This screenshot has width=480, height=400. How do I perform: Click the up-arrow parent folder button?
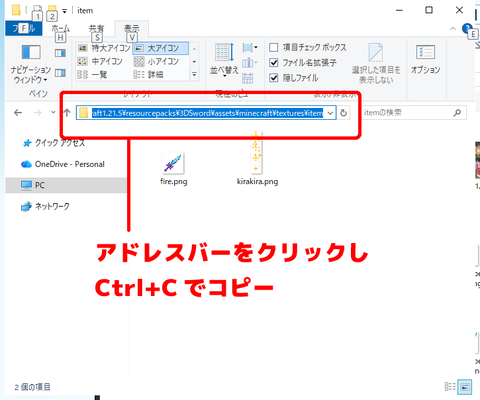[x=67, y=113]
